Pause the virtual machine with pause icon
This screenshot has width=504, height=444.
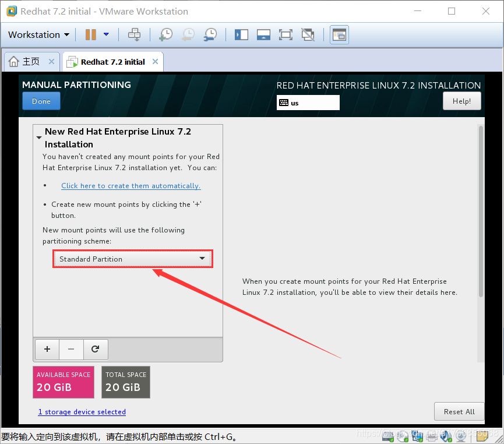91,34
